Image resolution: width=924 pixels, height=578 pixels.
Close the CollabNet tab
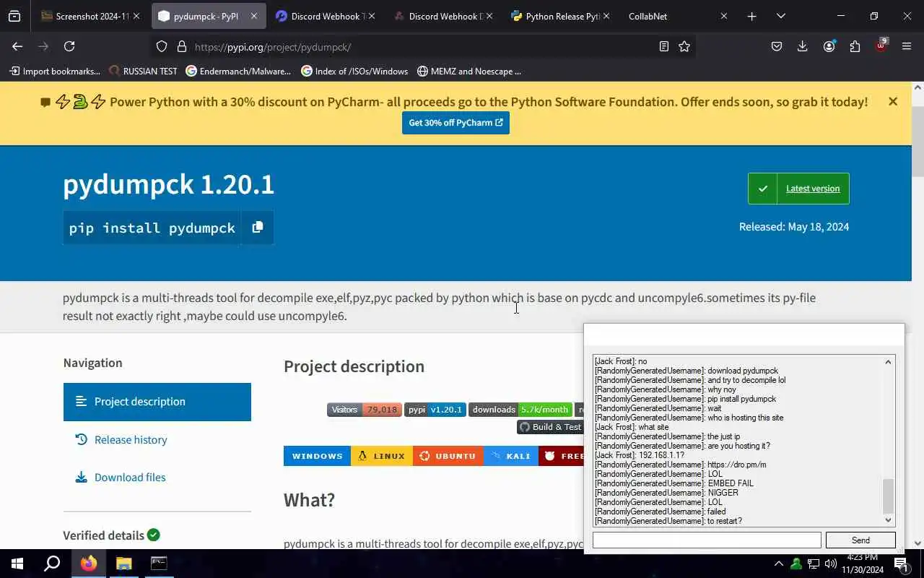724,16
